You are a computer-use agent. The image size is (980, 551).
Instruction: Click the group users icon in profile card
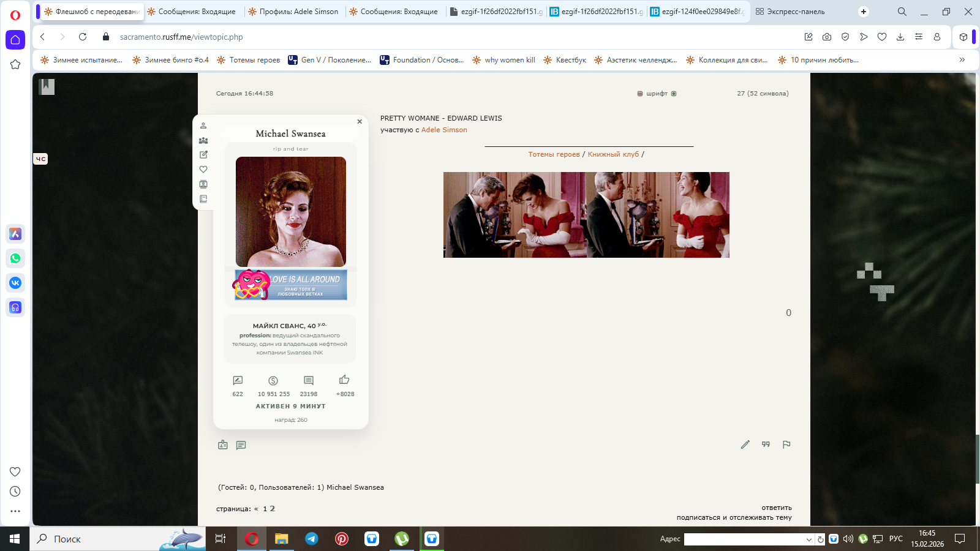[203, 140]
